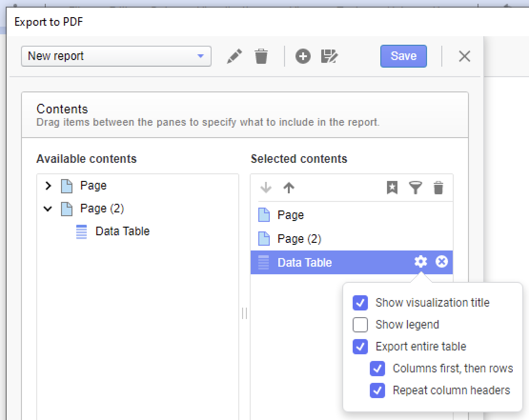The image size is (529, 420).
Task: Select Data Table under Available contents
Action: point(122,231)
